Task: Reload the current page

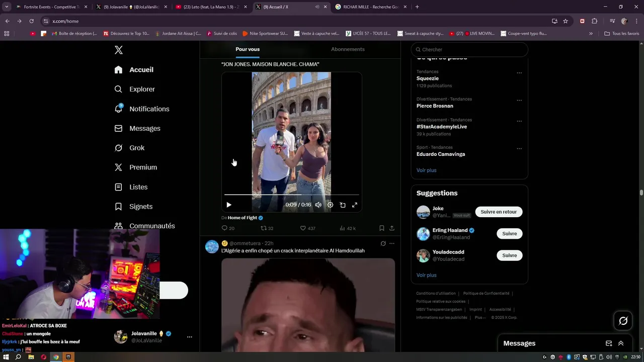Action: 31,21
